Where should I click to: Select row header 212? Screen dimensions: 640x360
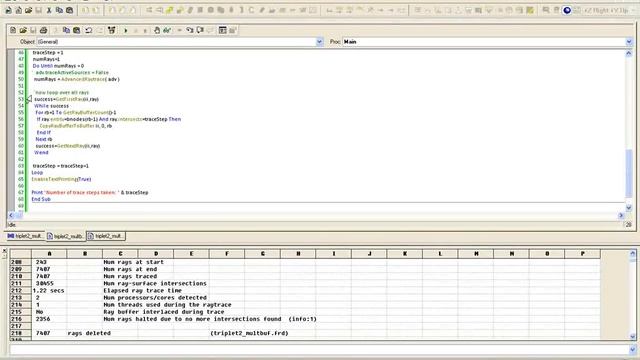coord(20,291)
